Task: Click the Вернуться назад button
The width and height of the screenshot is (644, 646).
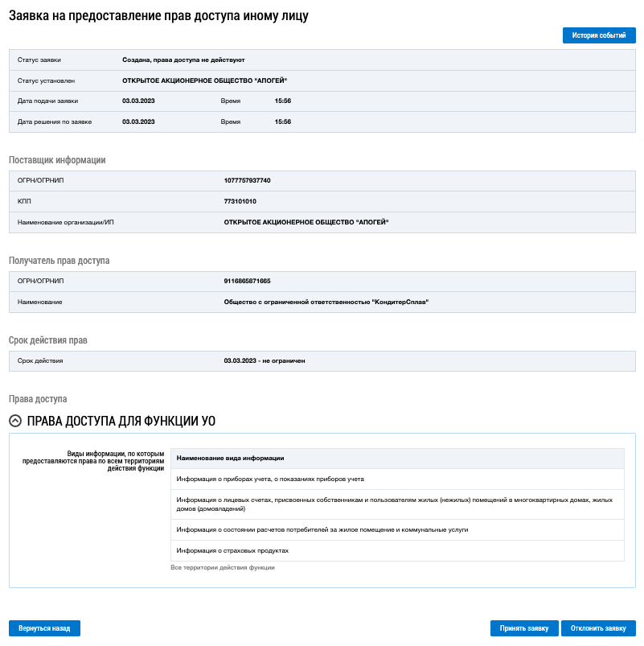Action: (44, 628)
